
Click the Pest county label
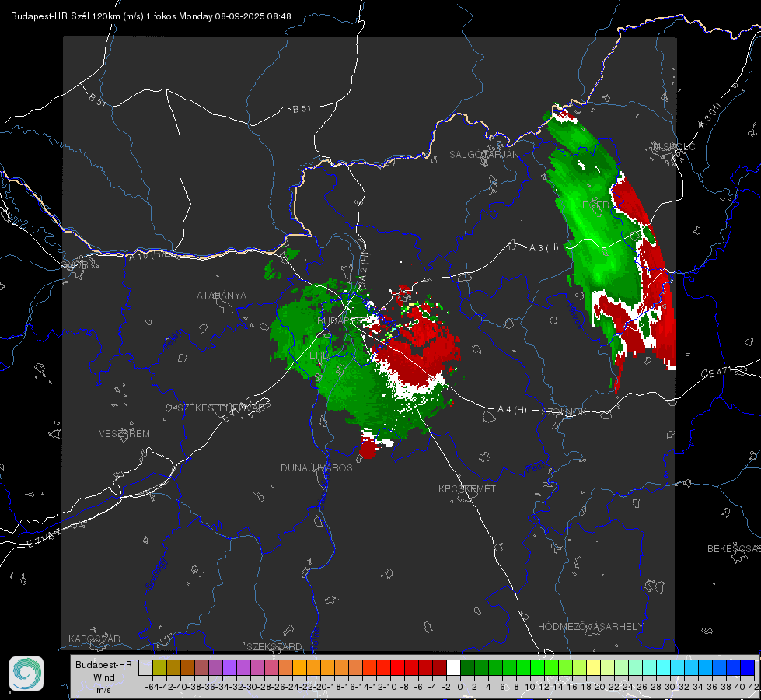(x=536, y=468)
